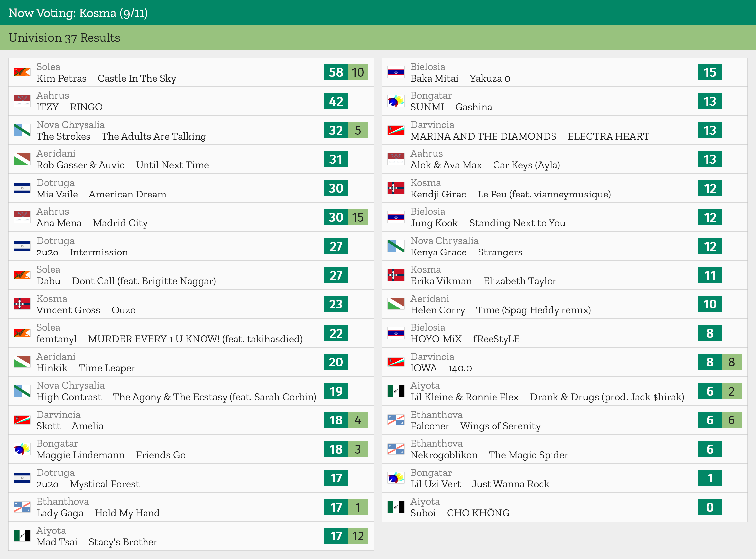Click the Ethanthova flag beside Lady Gaga
Viewport: 756px width, 559px height.
(22, 507)
